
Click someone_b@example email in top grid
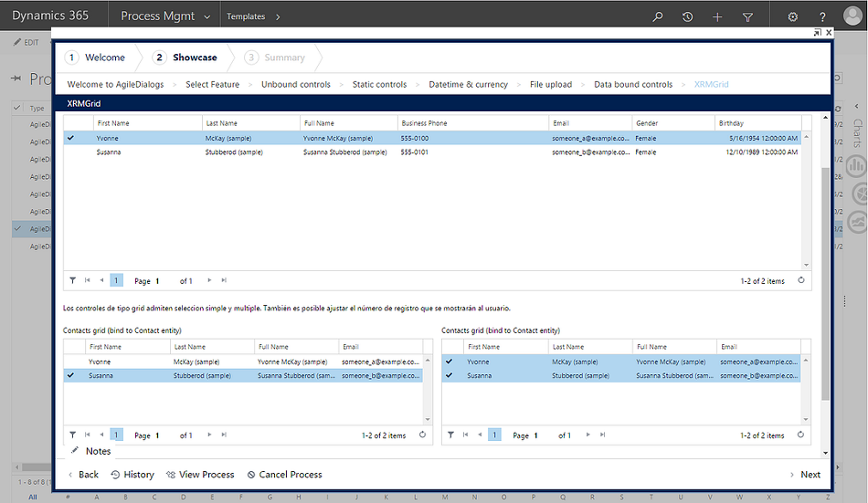tap(590, 152)
